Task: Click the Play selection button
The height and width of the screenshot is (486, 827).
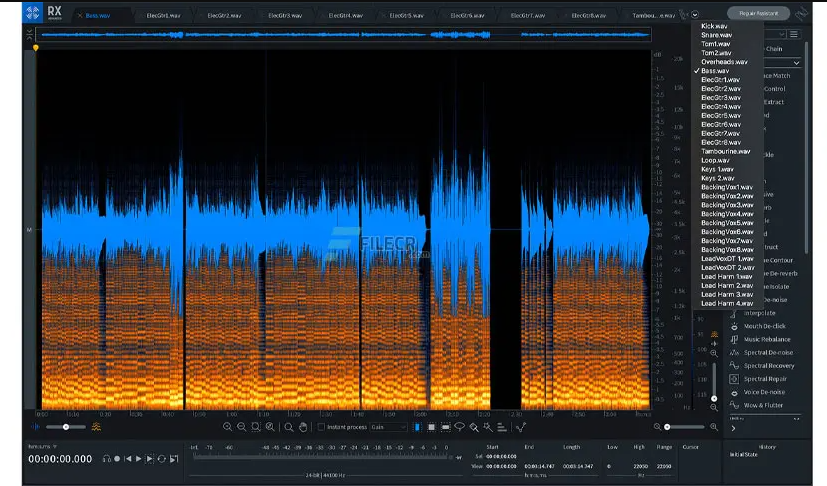Action: (x=150, y=459)
